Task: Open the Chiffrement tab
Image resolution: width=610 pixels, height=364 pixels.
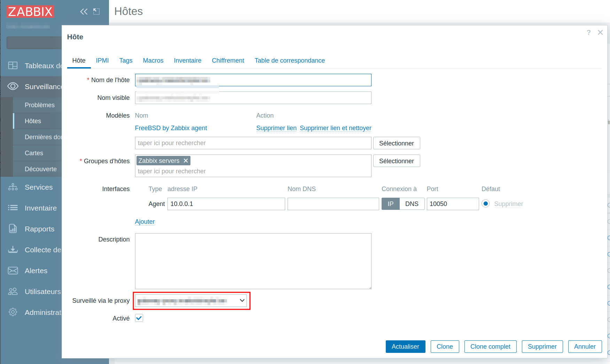Action: pos(228,61)
